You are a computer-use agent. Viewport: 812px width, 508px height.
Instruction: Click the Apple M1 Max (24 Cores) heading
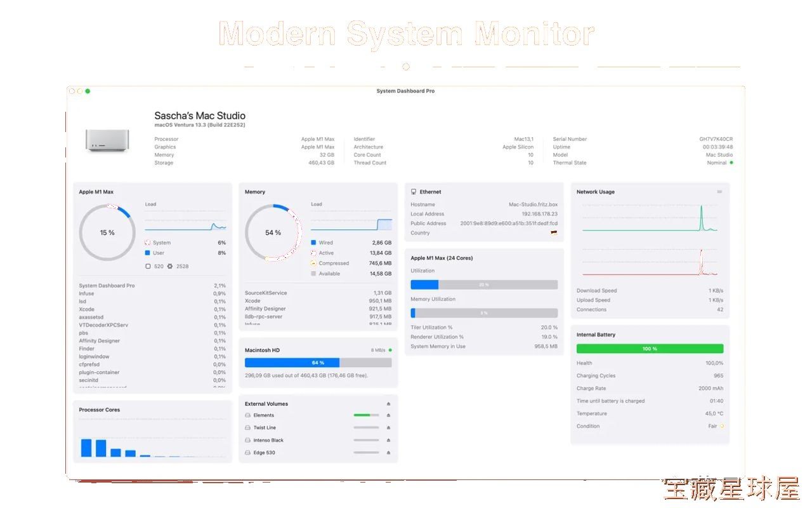click(442, 258)
